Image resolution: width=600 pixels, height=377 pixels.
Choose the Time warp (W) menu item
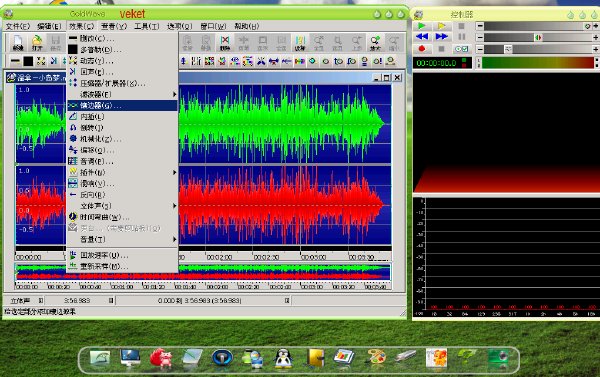click(122, 217)
